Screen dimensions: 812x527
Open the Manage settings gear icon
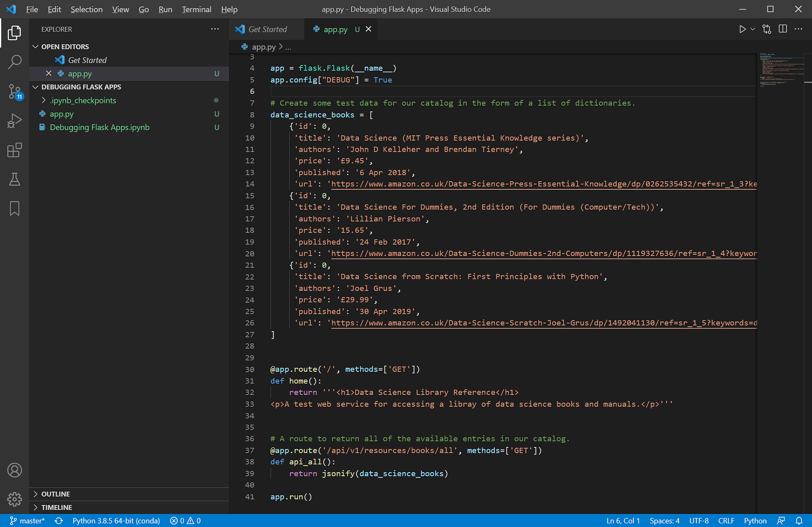click(15, 499)
